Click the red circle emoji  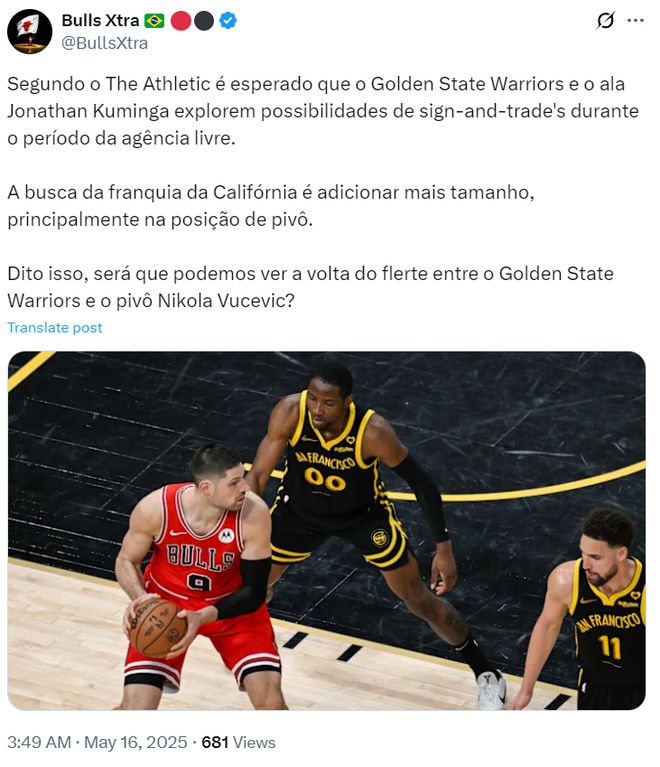coord(181,21)
